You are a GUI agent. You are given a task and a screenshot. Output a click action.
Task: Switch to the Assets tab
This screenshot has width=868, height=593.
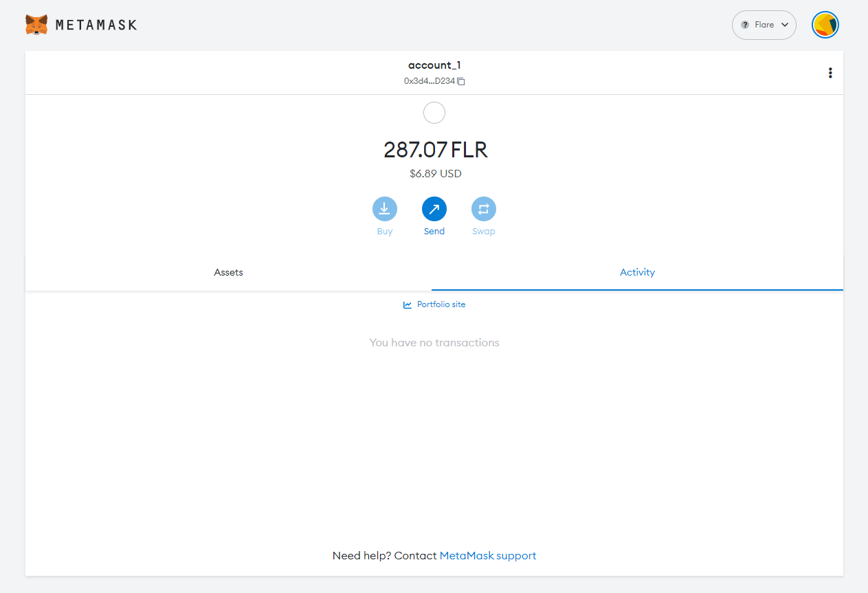point(228,272)
